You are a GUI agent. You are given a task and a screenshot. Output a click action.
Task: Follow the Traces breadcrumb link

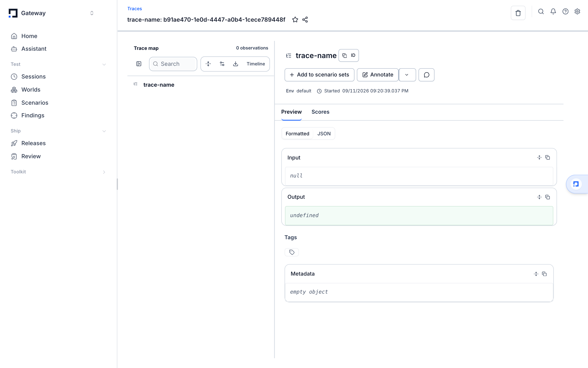tap(135, 9)
